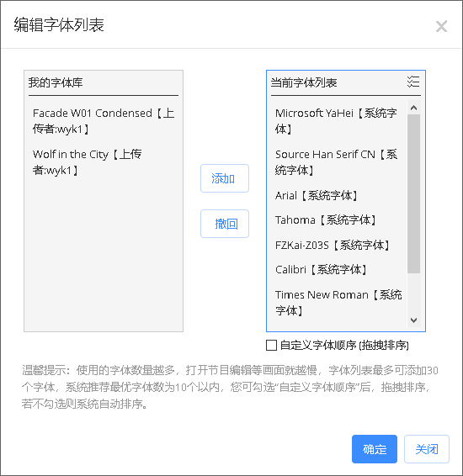
Task: Select Times New Roman font entry
Action: pos(338,303)
